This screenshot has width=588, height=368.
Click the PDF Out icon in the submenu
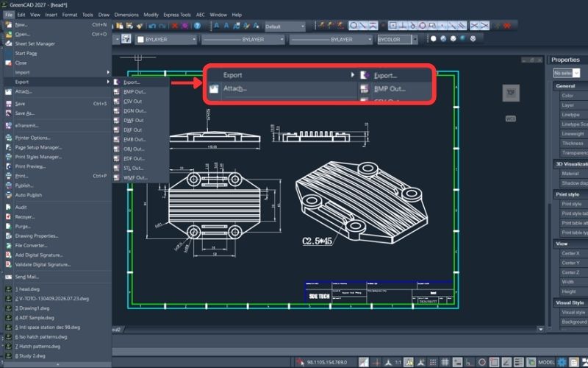point(117,158)
